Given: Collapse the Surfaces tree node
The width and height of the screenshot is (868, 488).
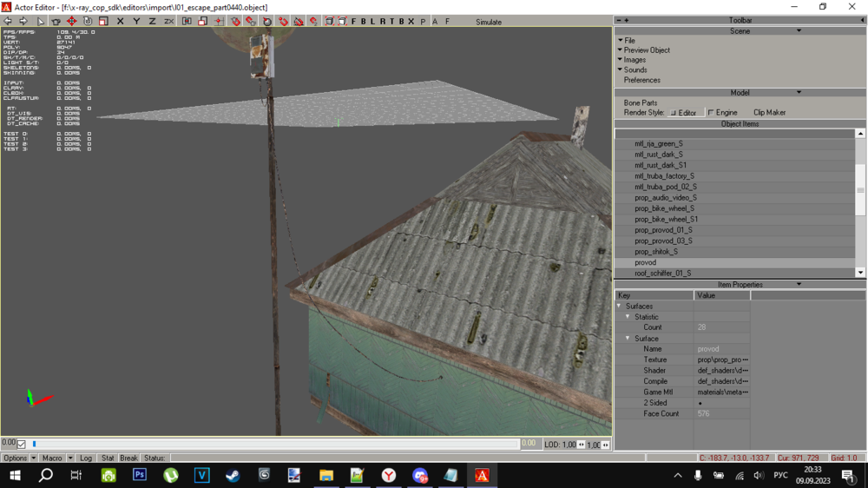Looking at the screenshot, I should coord(620,307).
